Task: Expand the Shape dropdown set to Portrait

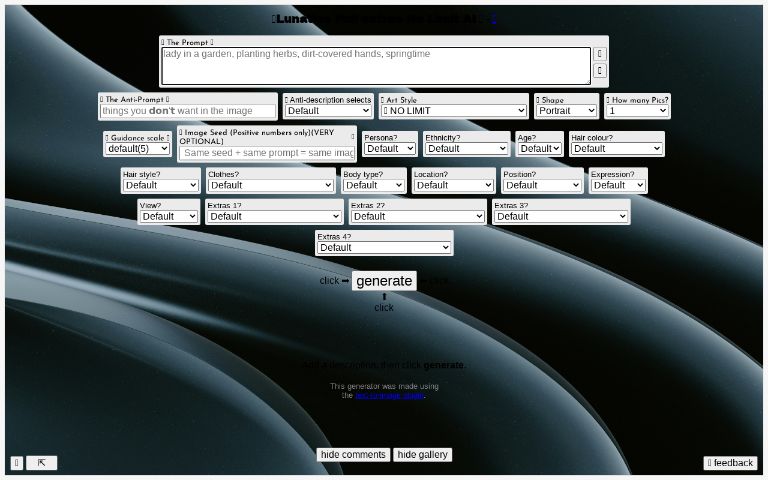Action: point(566,111)
